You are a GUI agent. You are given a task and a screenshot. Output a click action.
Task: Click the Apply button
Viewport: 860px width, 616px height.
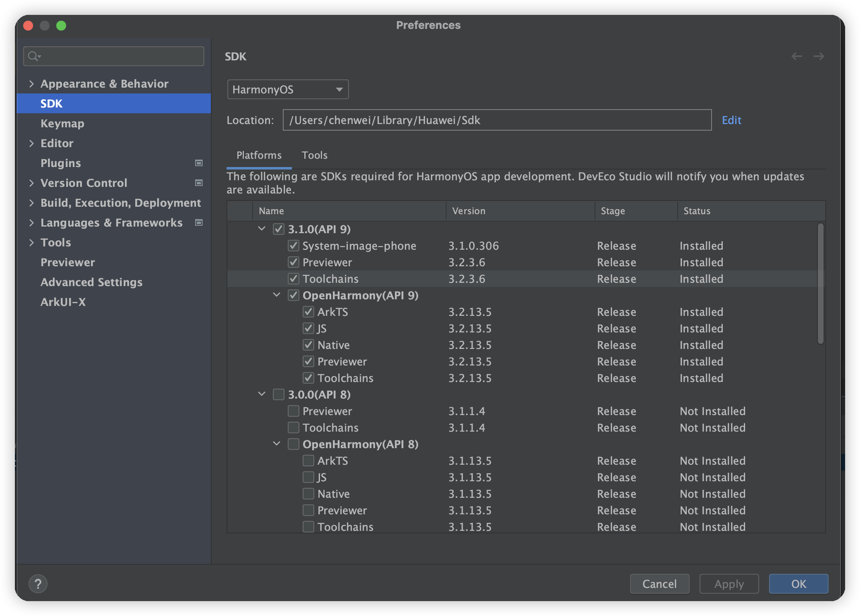pyautogui.click(x=729, y=584)
